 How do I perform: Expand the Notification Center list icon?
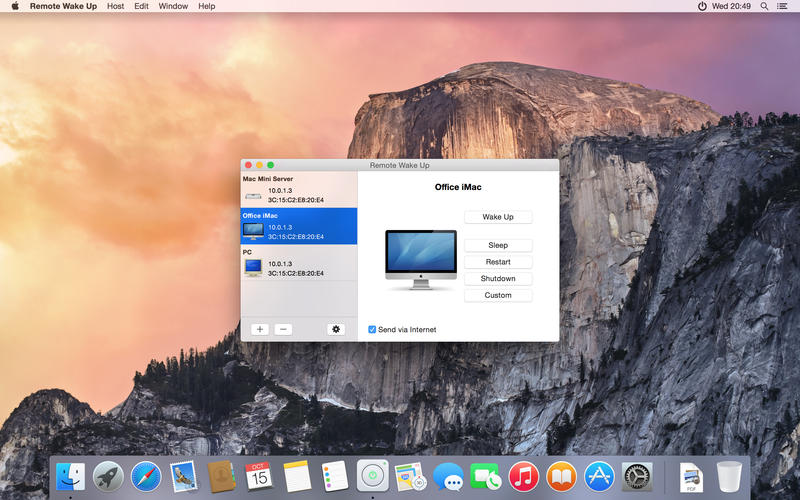coord(783,6)
